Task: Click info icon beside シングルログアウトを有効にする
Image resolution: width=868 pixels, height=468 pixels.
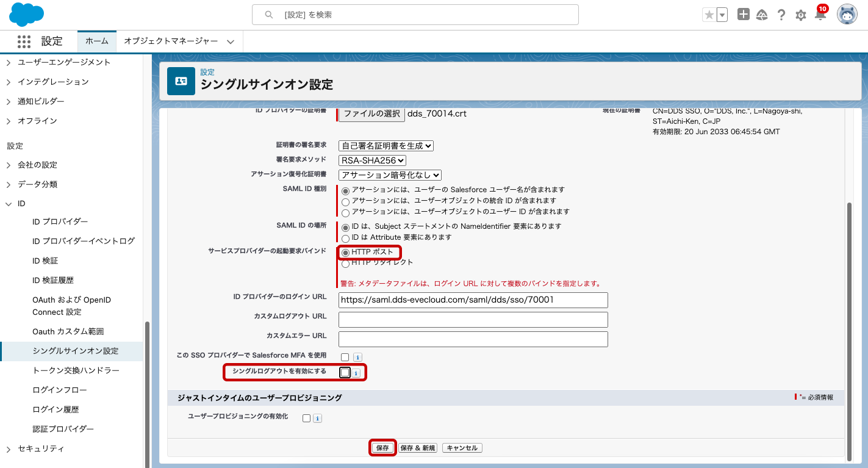Action: point(356,373)
